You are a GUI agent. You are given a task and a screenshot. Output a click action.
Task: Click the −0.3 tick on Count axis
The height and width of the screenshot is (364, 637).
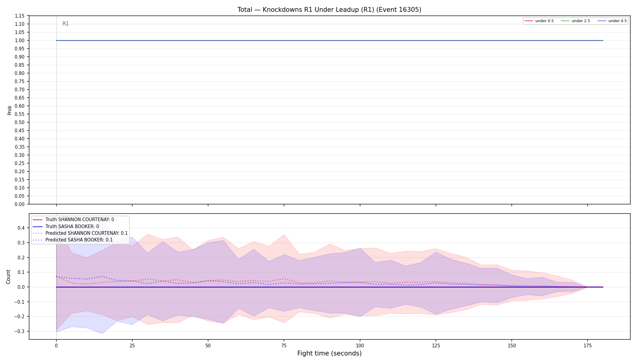pos(19,331)
